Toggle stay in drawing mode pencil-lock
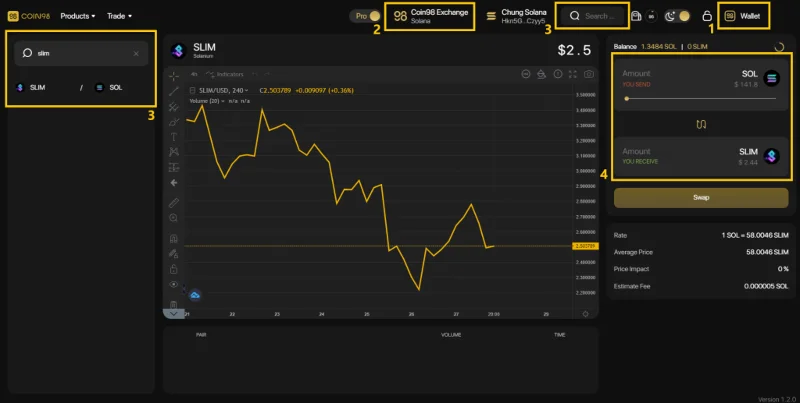The width and height of the screenshot is (800, 403). pyautogui.click(x=174, y=254)
